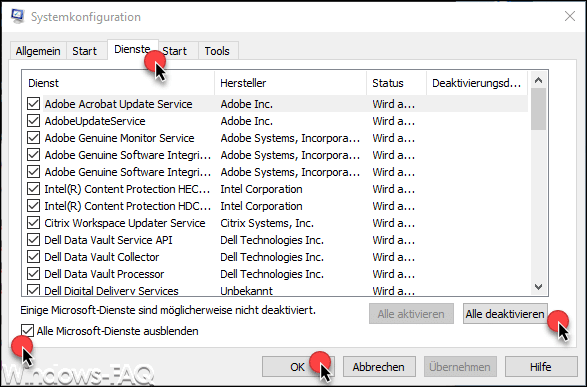Image resolution: width=587 pixels, height=387 pixels.
Task: Toggle Dell Data Vault Service API checkbox
Action: (33, 240)
